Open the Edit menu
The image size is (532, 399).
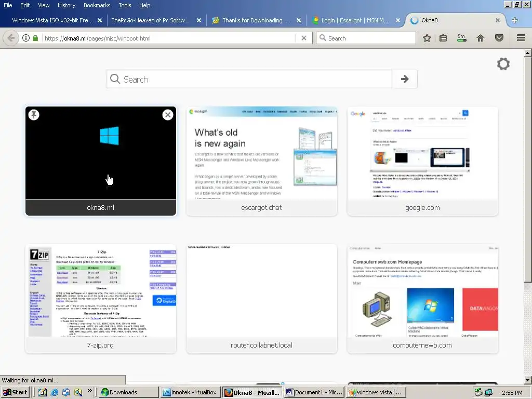(x=25, y=5)
